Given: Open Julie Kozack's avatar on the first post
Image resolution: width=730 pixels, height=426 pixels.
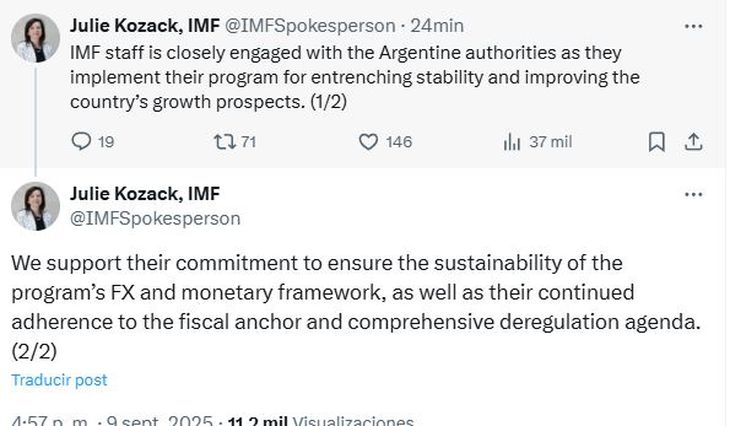Looking at the screenshot, I should pos(36,39).
